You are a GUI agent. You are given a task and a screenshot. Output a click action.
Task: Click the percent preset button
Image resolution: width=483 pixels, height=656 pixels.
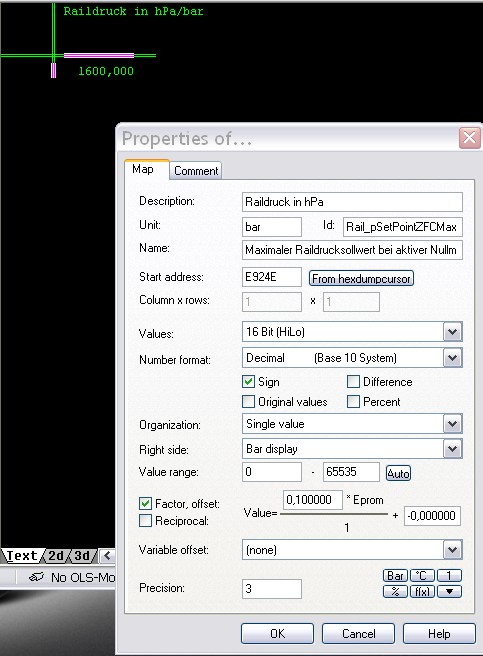395,592
